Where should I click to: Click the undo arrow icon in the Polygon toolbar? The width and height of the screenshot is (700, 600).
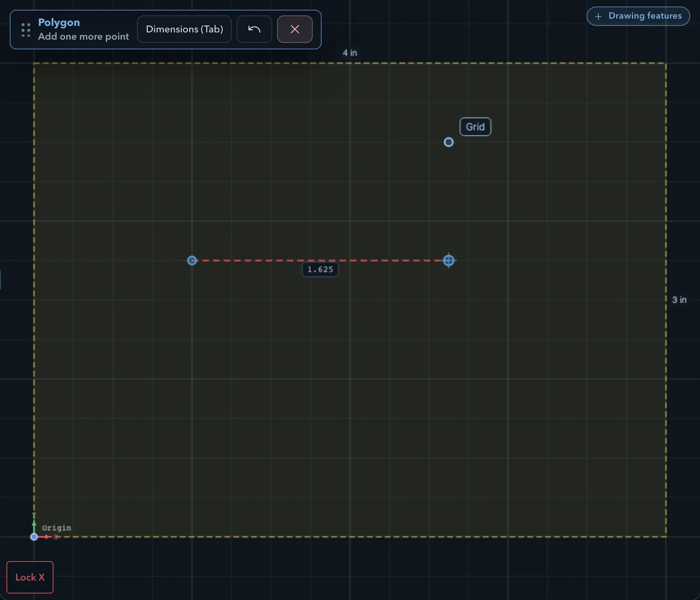coord(254,29)
